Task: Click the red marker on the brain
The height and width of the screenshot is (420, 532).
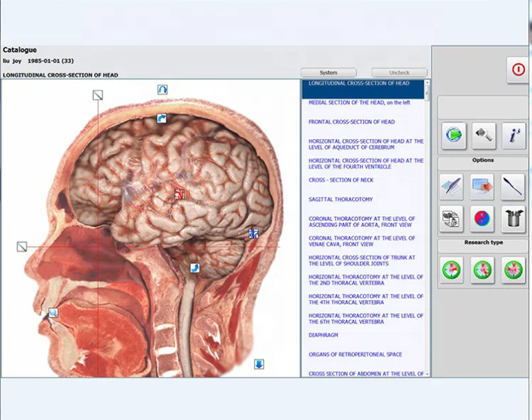Action: [x=179, y=193]
